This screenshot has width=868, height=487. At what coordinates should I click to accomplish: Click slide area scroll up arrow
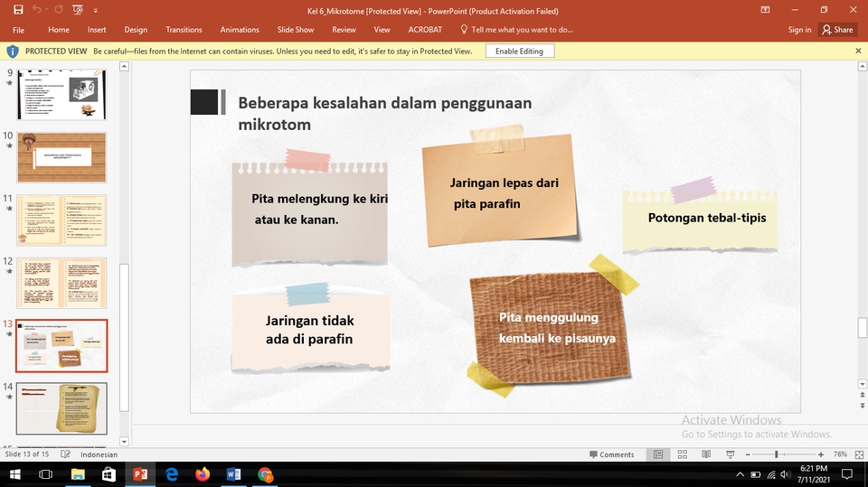coord(862,67)
